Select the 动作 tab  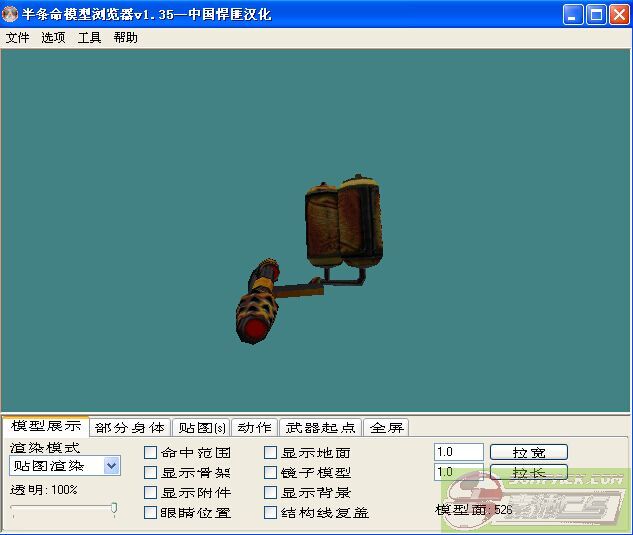[254, 428]
